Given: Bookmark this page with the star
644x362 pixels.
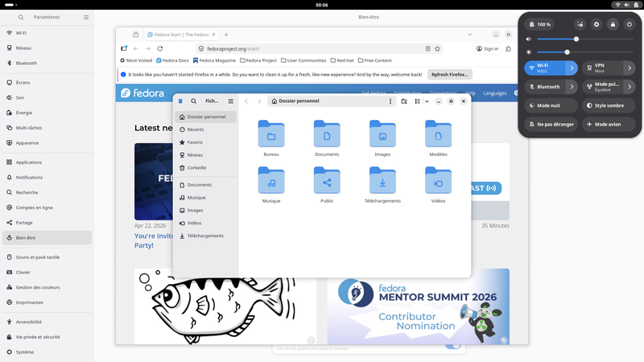Looking at the screenshot, I should click(x=437, y=48).
